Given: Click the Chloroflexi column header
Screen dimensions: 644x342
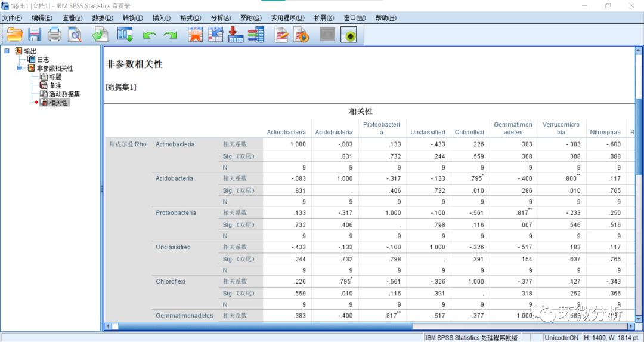Looking at the screenshot, I should click(469, 132).
